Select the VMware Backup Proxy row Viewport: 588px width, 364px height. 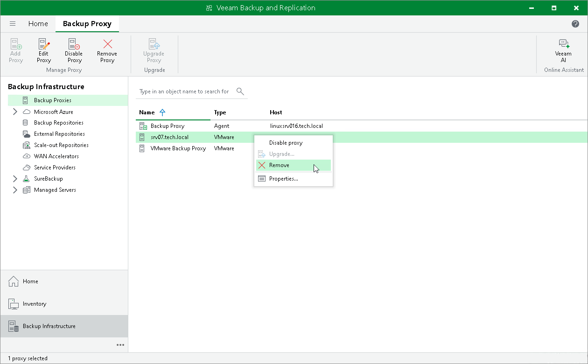(x=362, y=148)
